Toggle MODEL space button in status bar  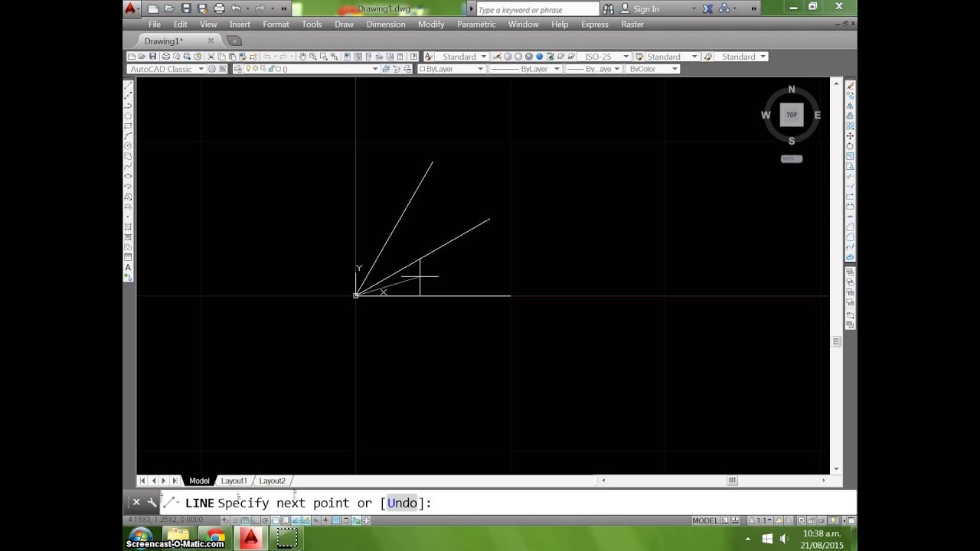(x=705, y=520)
